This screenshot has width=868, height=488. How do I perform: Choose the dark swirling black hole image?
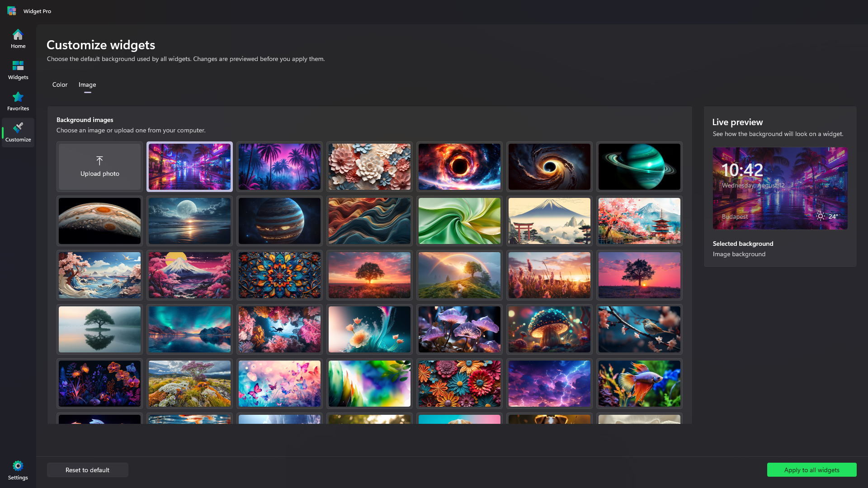pyautogui.click(x=549, y=167)
